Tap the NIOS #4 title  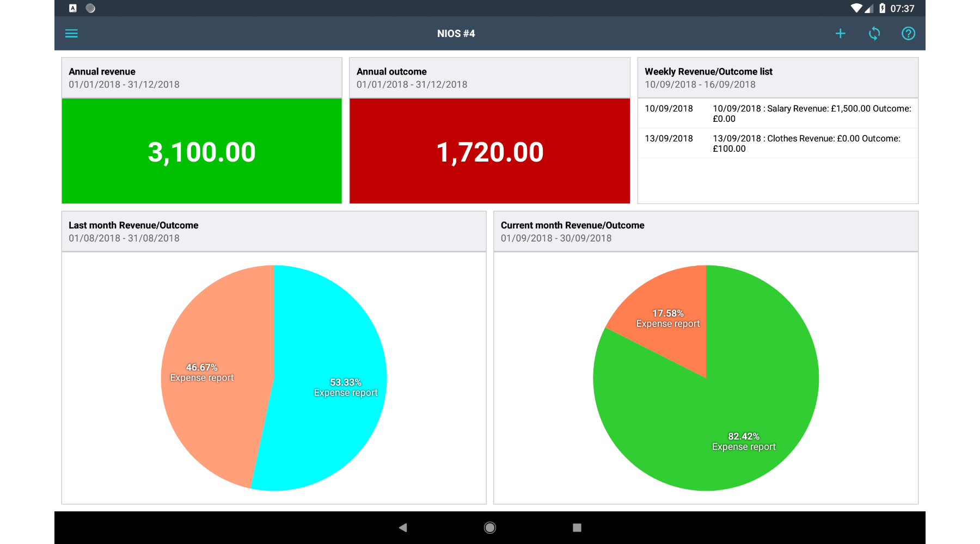pos(456,34)
